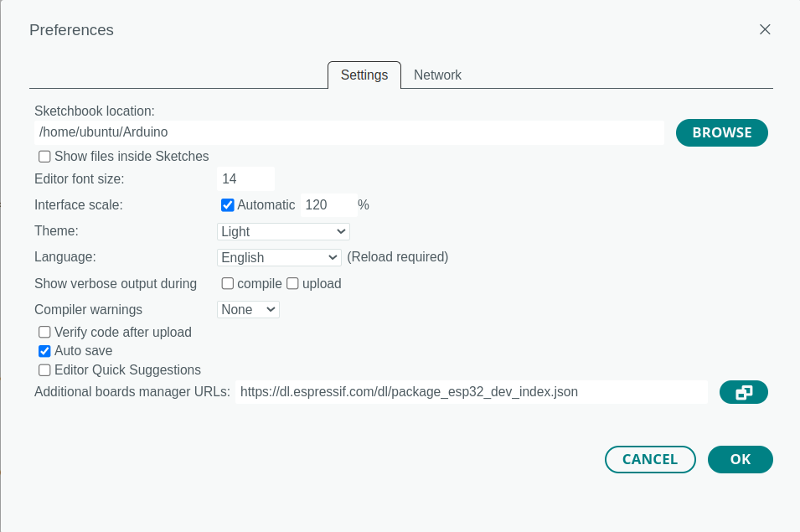Toggle verbose output during upload
800x532 pixels.
[x=292, y=284]
